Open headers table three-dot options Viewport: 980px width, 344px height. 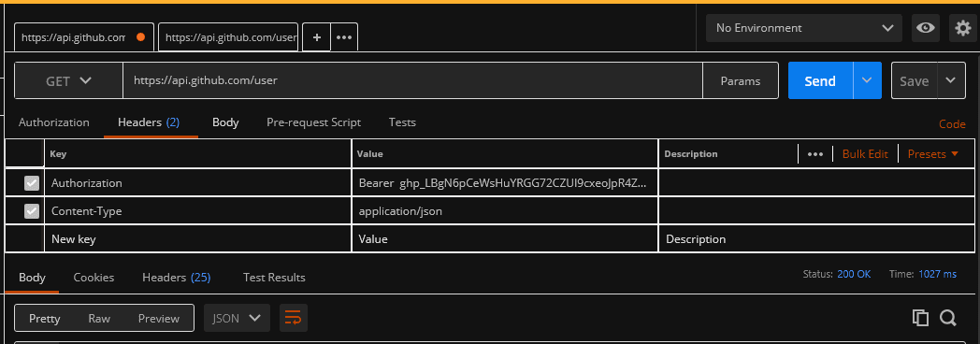(815, 154)
